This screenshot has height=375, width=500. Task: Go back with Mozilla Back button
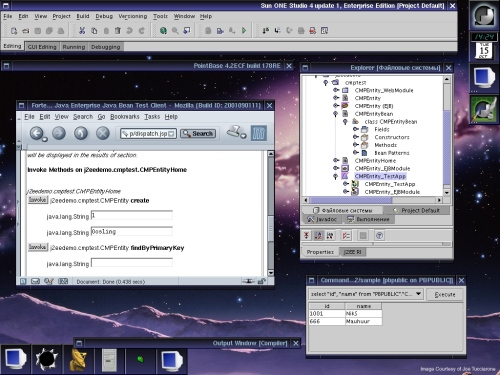(x=37, y=133)
